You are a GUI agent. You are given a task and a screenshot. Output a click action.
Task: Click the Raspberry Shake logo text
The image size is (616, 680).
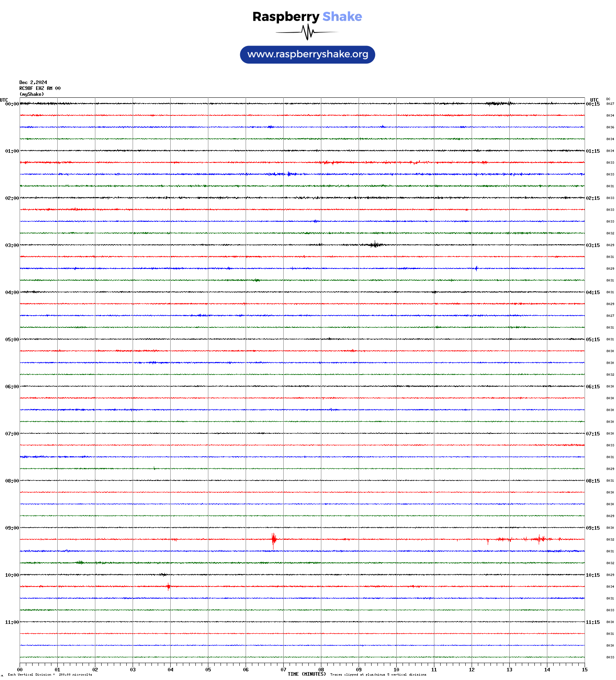click(x=307, y=17)
